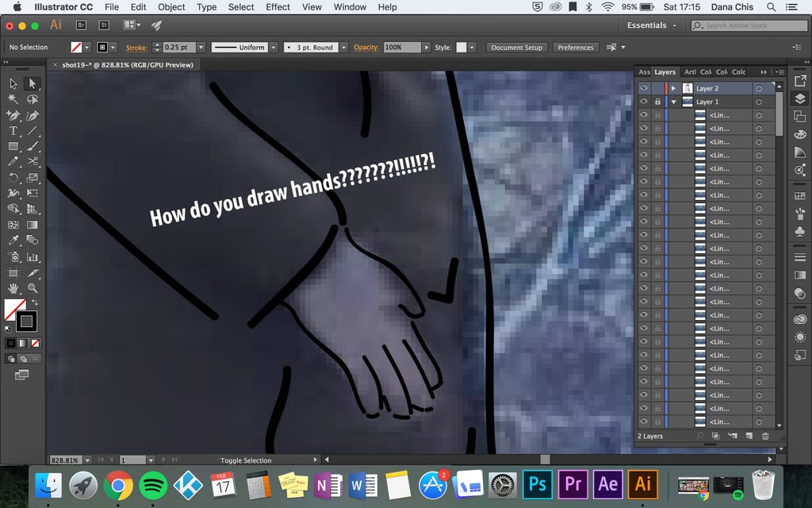Delete selection with Layers trash button
Viewport: 812px width, 508px height.
tap(765, 436)
